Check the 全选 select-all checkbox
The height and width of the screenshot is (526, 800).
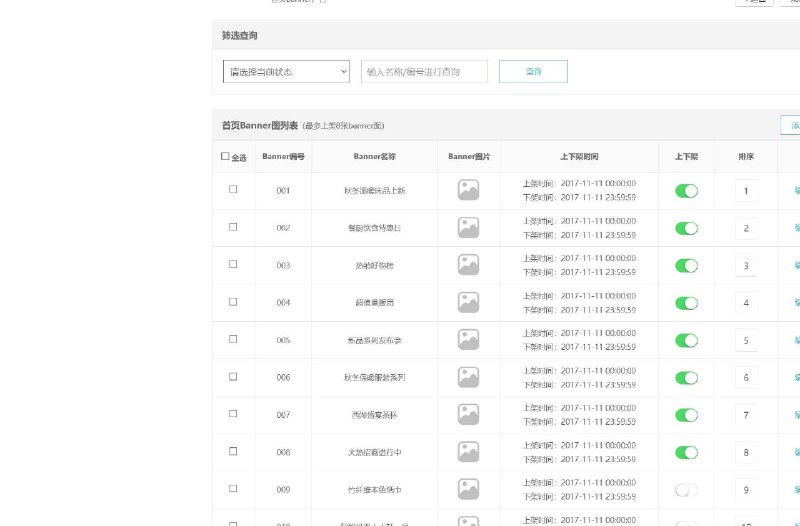(x=225, y=156)
